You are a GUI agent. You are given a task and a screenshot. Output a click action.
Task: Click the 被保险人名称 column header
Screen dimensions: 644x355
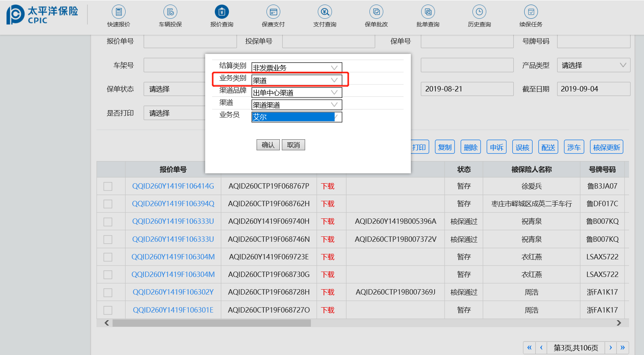[531, 169]
